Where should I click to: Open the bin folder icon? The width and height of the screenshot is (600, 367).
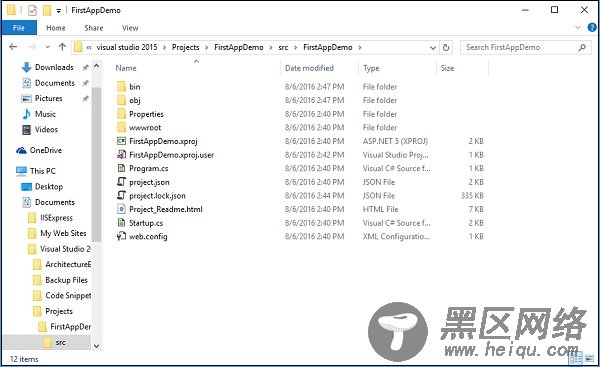pyautogui.click(x=121, y=86)
